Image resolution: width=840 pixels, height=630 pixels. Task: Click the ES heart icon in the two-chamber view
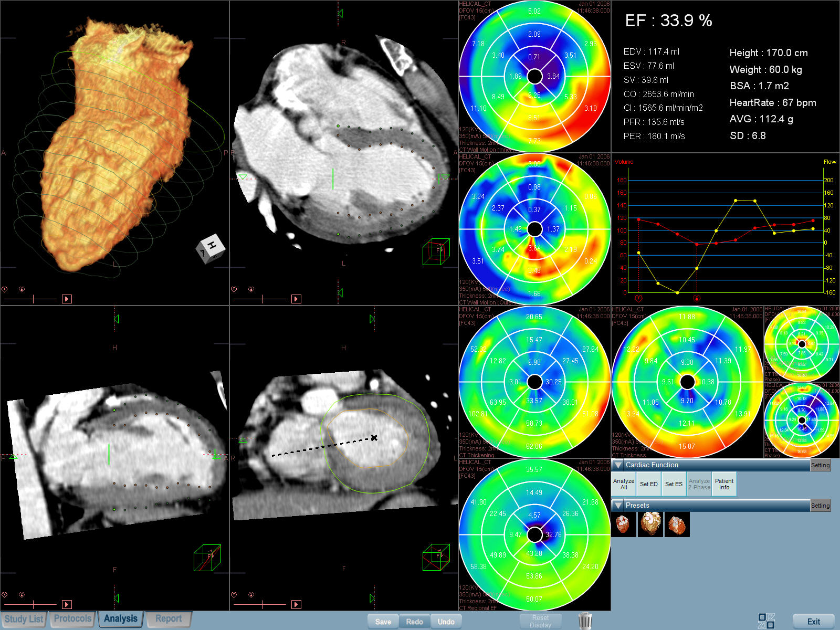tap(22, 595)
